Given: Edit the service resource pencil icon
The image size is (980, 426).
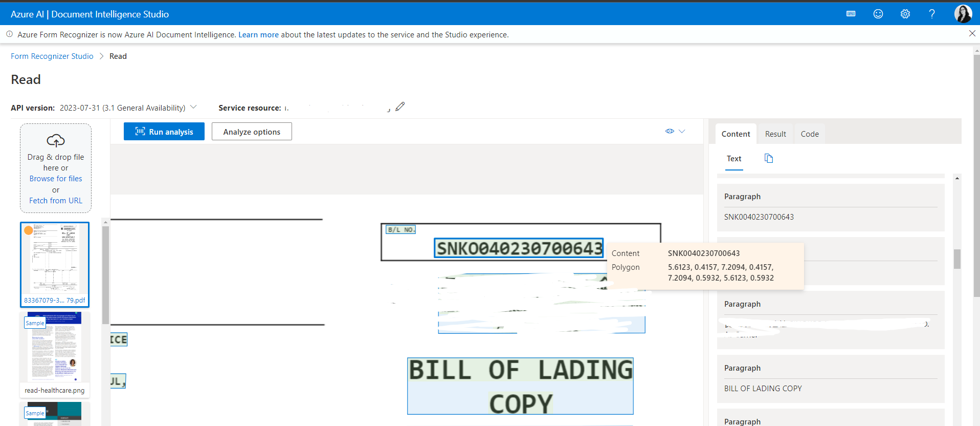Looking at the screenshot, I should pos(400,106).
